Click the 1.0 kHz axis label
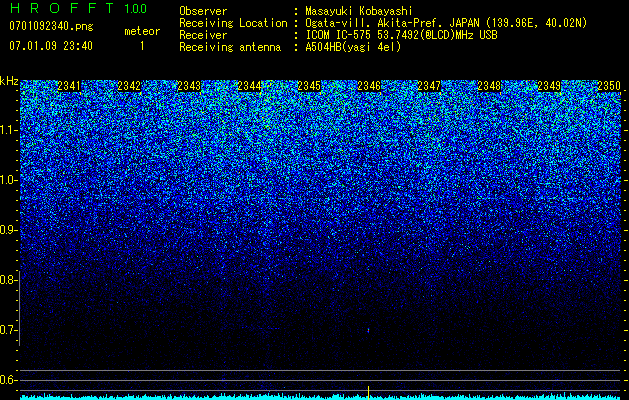629x400 pixels. click(8, 180)
